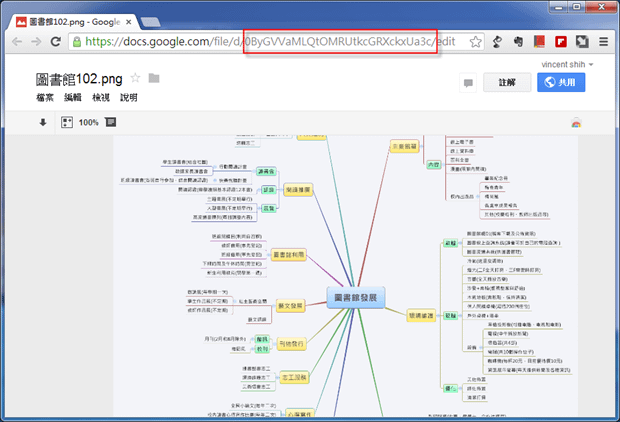The image size is (620, 422).
Task: Go back with the browser back arrow
Action: [17, 41]
